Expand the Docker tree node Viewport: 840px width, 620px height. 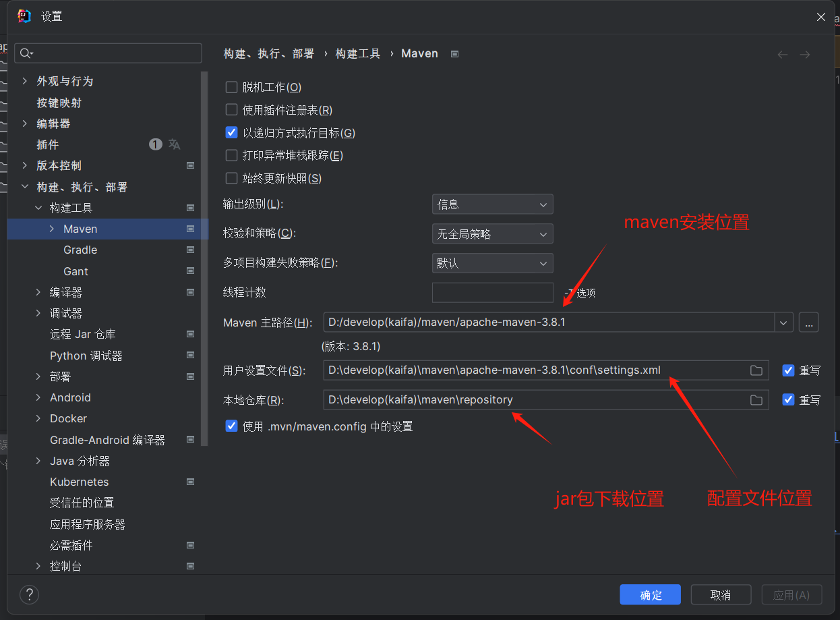tap(38, 418)
